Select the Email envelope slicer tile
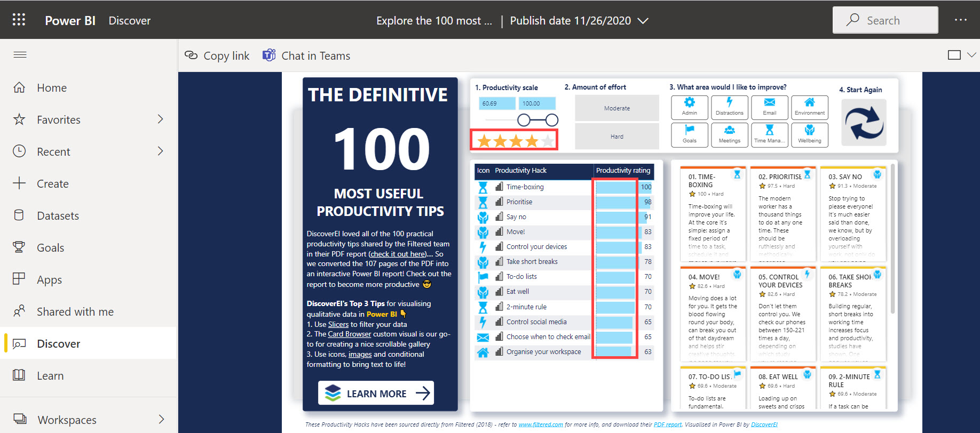Image resolution: width=980 pixels, height=433 pixels. tap(769, 107)
